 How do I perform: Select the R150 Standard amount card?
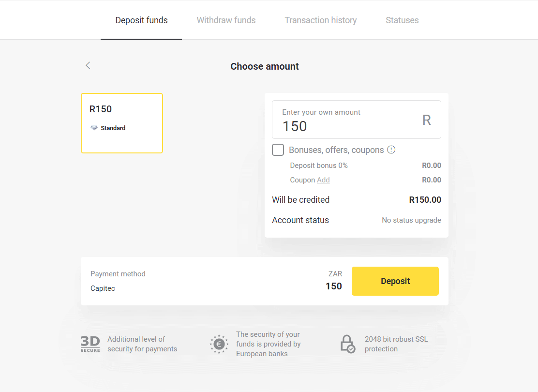(122, 123)
